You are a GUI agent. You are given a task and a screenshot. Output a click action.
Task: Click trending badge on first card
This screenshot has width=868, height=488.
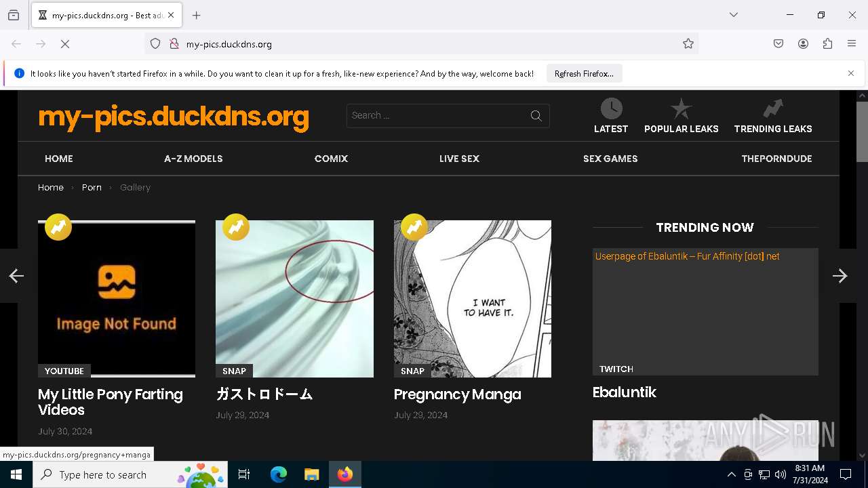[x=58, y=227]
